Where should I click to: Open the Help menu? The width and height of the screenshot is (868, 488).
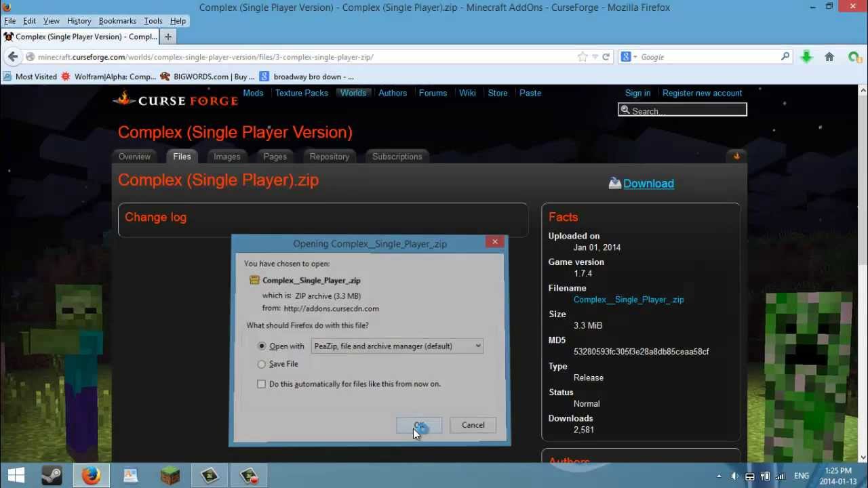pos(178,21)
